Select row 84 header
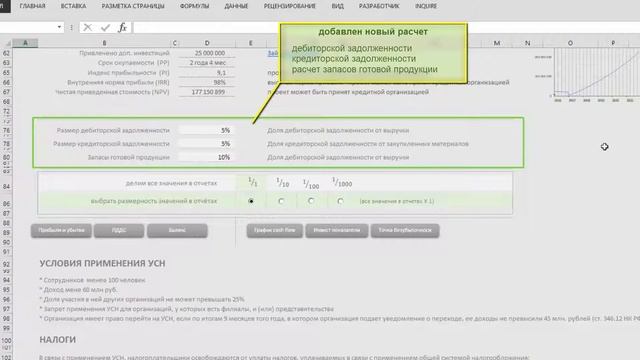 6,187
